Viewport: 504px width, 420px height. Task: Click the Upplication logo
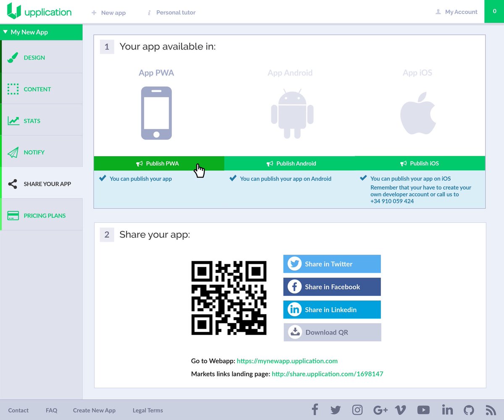tap(39, 11)
